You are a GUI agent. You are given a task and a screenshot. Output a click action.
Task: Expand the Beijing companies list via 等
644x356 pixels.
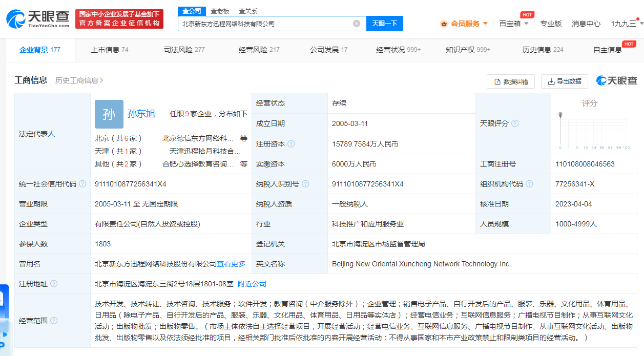[x=244, y=138]
